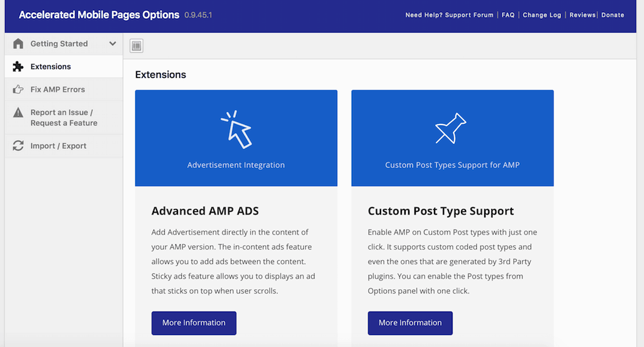View the Change Log link

[x=541, y=15]
